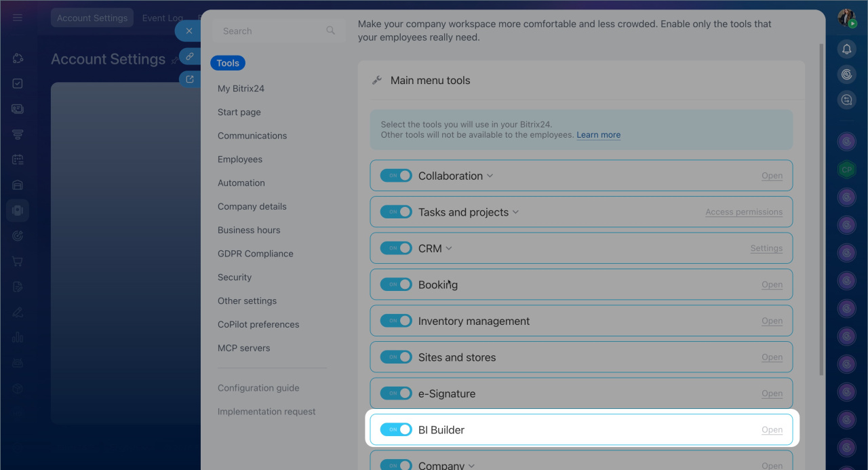Switch to the Event Log tab

(x=163, y=18)
